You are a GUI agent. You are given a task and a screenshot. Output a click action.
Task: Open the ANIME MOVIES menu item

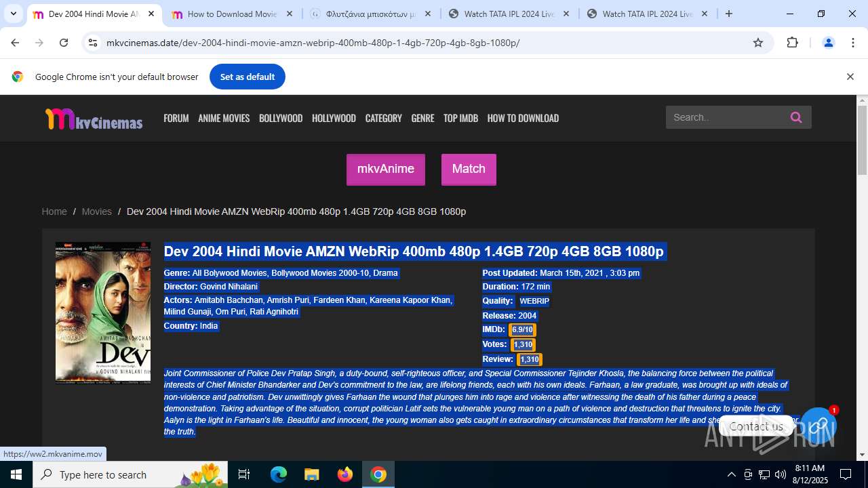pyautogui.click(x=224, y=118)
